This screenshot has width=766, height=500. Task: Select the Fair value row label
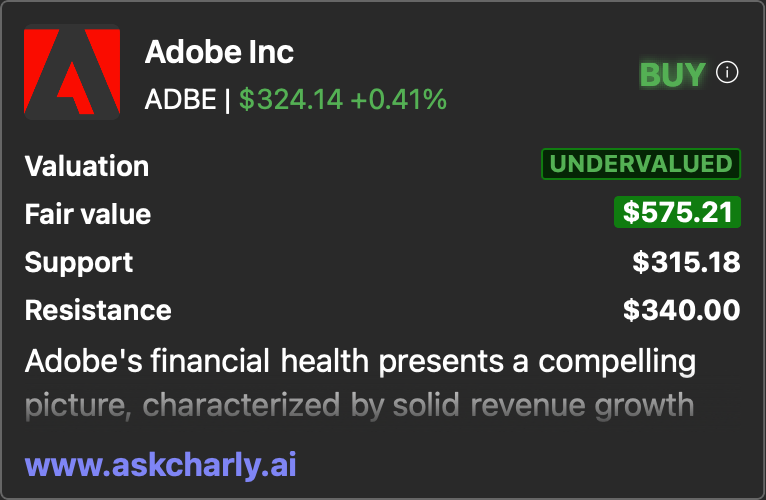88,214
